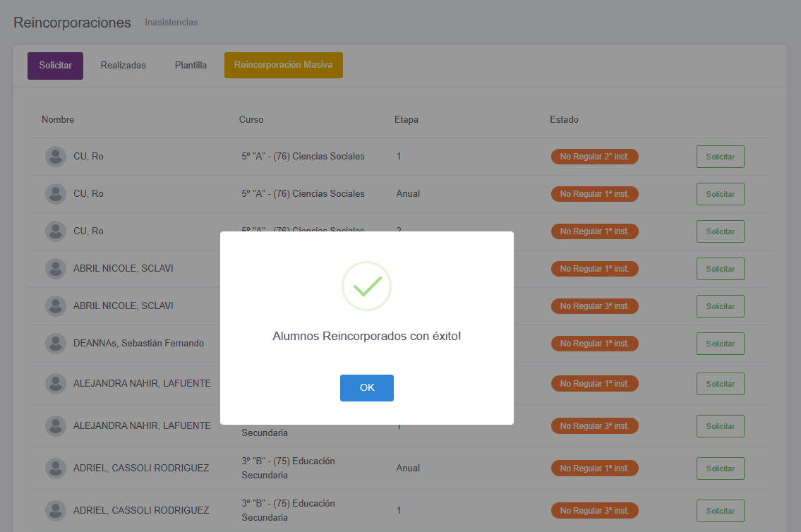Image resolution: width=801 pixels, height=532 pixels.
Task: Click avatar icon beside DEANNAs, Sebastián Fernando
Action: 56,343
